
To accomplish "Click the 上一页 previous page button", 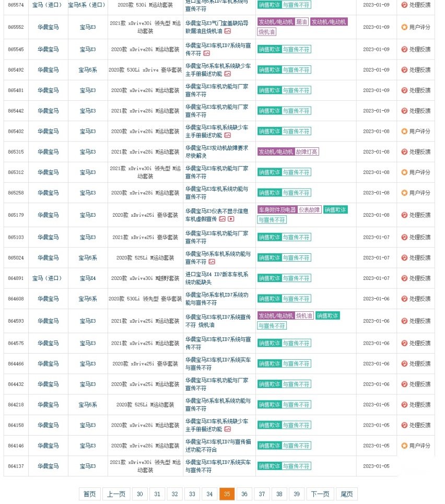I will (116, 494).
